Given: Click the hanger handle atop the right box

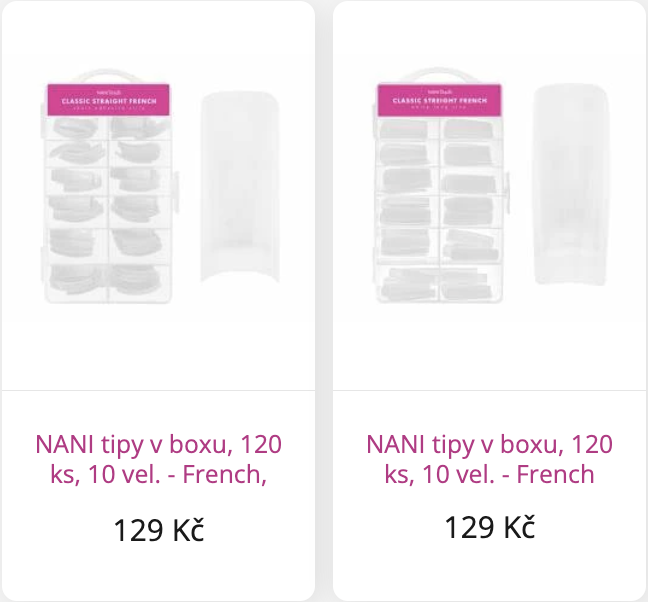Looking at the screenshot, I should [x=439, y=75].
